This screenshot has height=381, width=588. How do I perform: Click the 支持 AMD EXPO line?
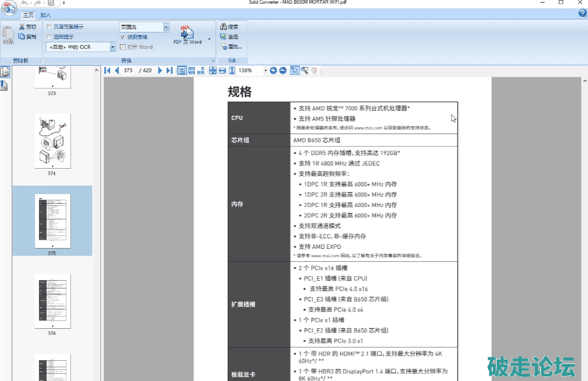[x=317, y=247]
